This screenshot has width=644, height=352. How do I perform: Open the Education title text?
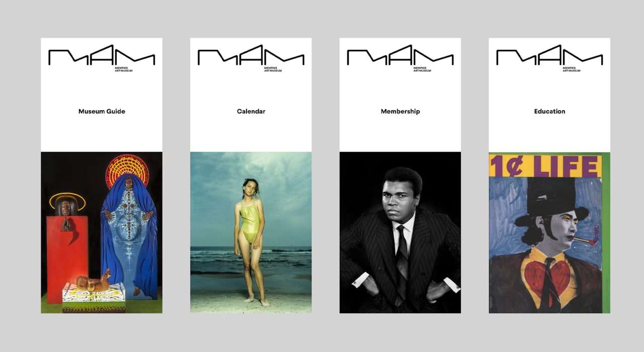549,111
